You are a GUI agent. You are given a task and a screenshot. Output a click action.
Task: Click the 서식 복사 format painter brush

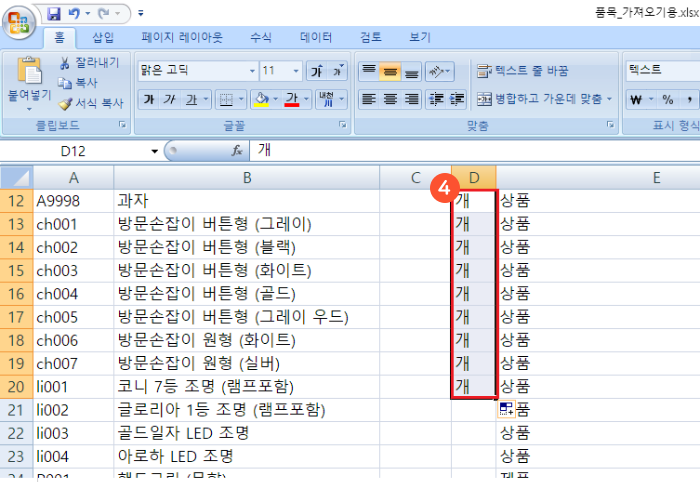tap(66, 103)
